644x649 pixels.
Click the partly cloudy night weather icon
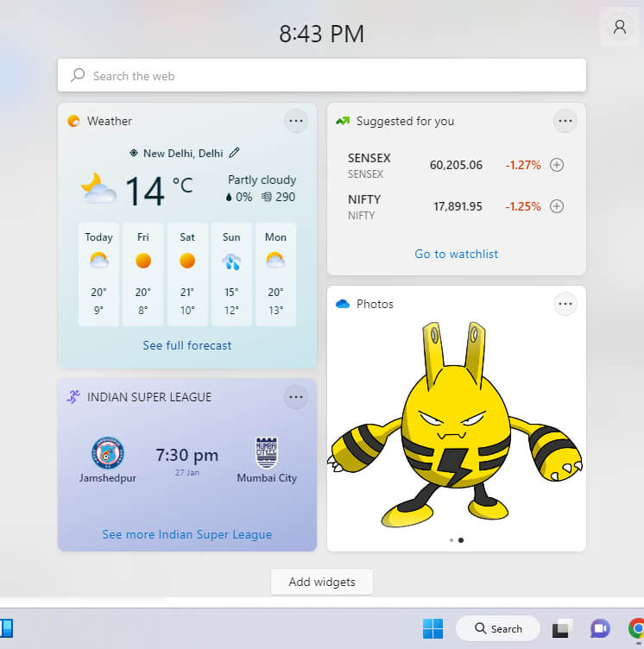(98, 189)
